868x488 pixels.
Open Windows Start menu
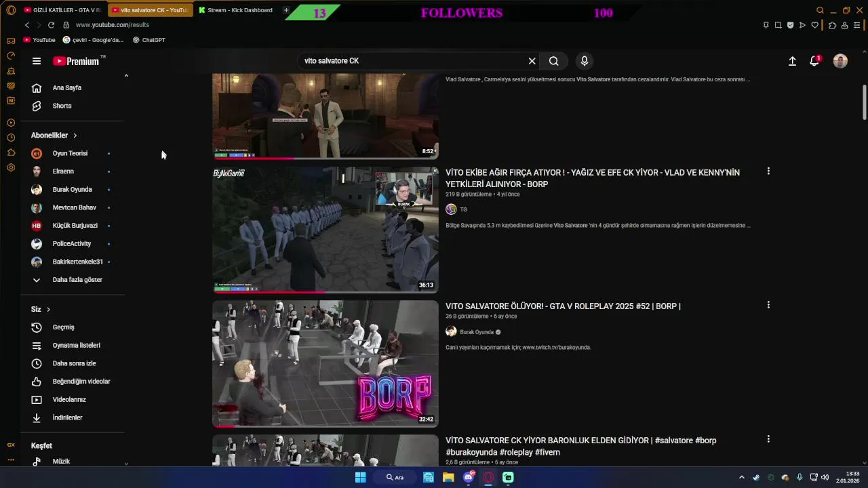coord(361,477)
